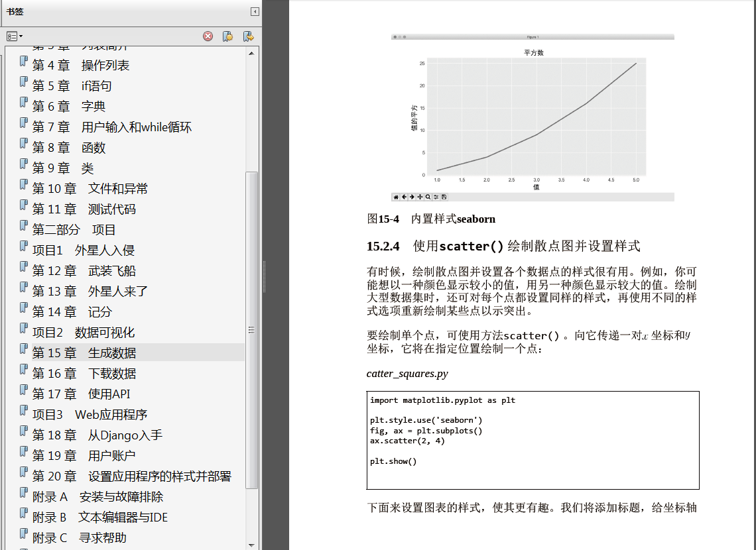The height and width of the screenshot is (550, 756).
Task: Open bookmark 第 20 章 设置应用程序的样式并部署
Action: pyautogui.click(x=131, y=476)
